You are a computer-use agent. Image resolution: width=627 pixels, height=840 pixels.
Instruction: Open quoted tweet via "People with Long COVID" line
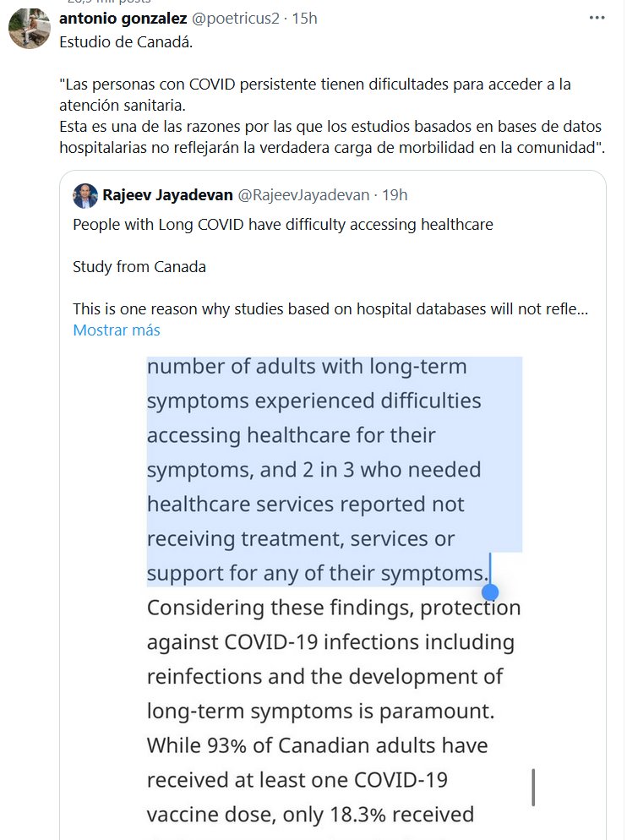(x=282, y=225)
